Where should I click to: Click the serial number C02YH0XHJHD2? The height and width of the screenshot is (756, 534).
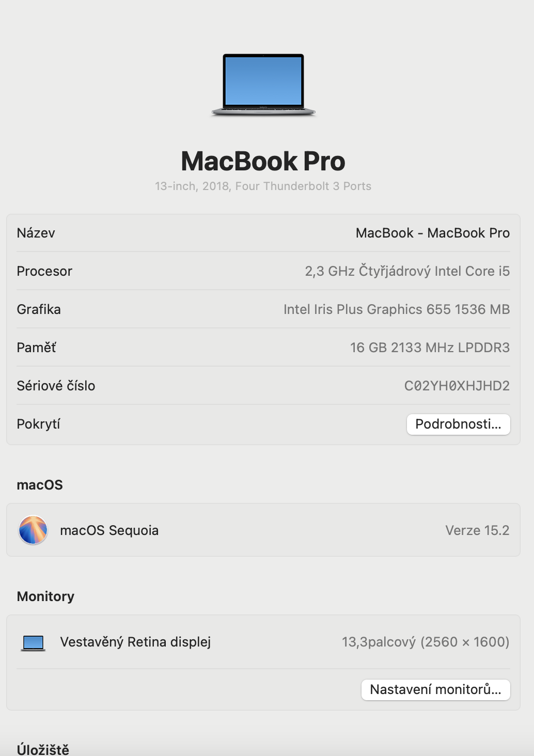click(x=457, y=386)
